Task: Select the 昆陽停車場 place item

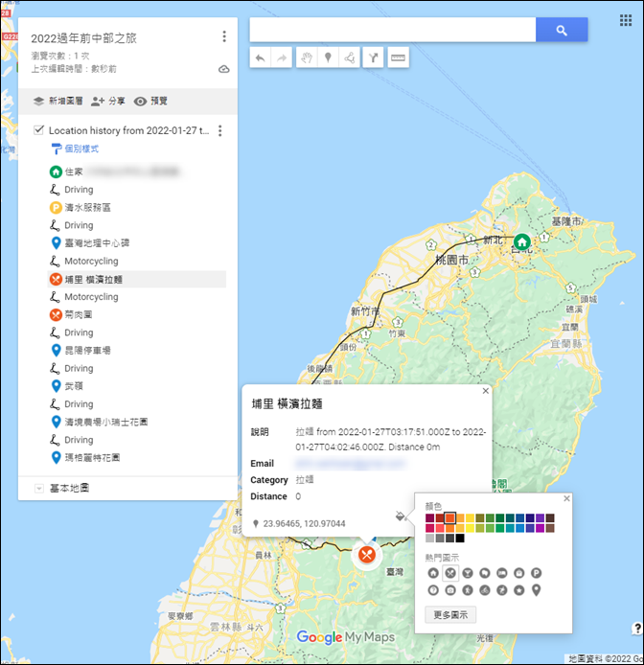Action: tap(137, 351)
